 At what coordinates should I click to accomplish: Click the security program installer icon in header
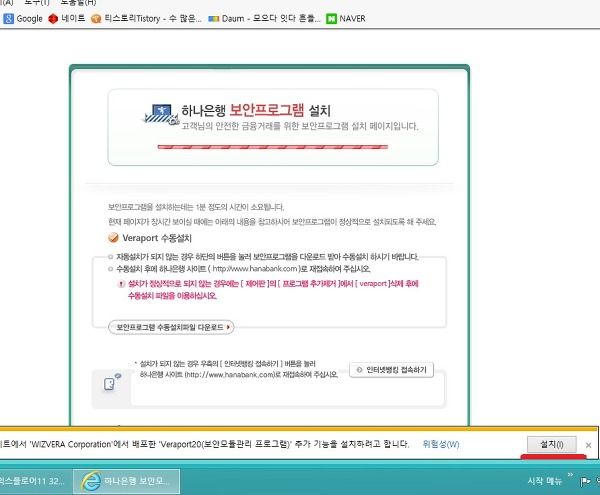(x=161, y=115)
